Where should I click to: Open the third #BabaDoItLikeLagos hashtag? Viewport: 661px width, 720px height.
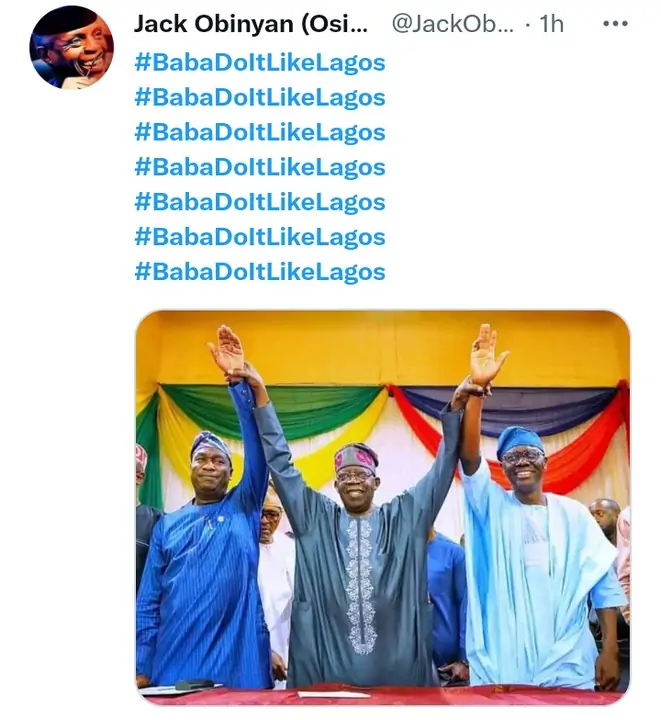pos(259,132)
